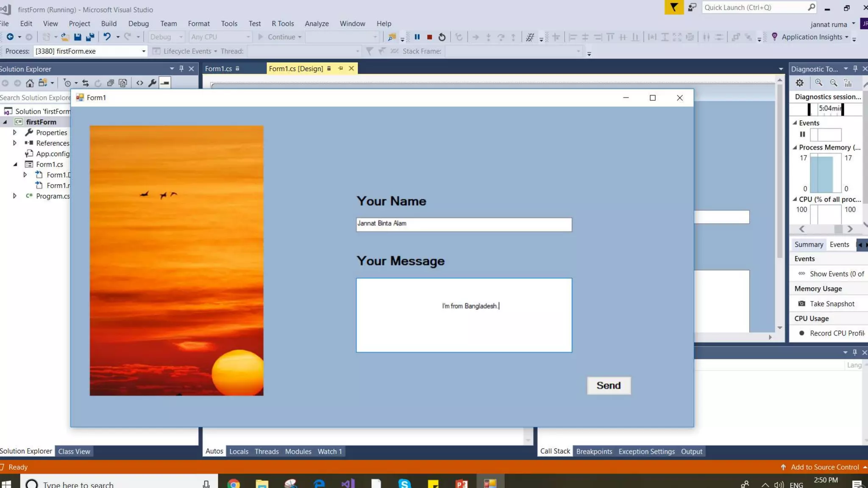
Task: Click Take Snapshot in Memory Usage
Action: pyautogui.click(x=832, y=304)
